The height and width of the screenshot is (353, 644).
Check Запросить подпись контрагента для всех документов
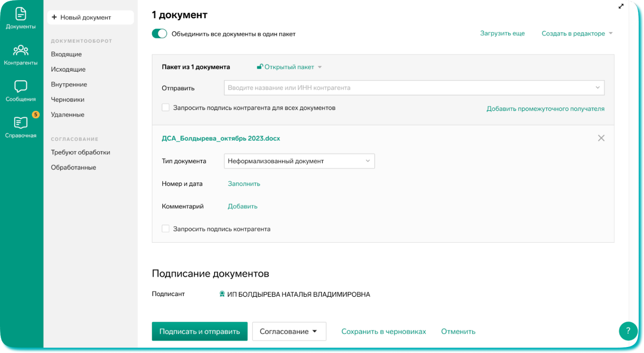coord(165,107)
